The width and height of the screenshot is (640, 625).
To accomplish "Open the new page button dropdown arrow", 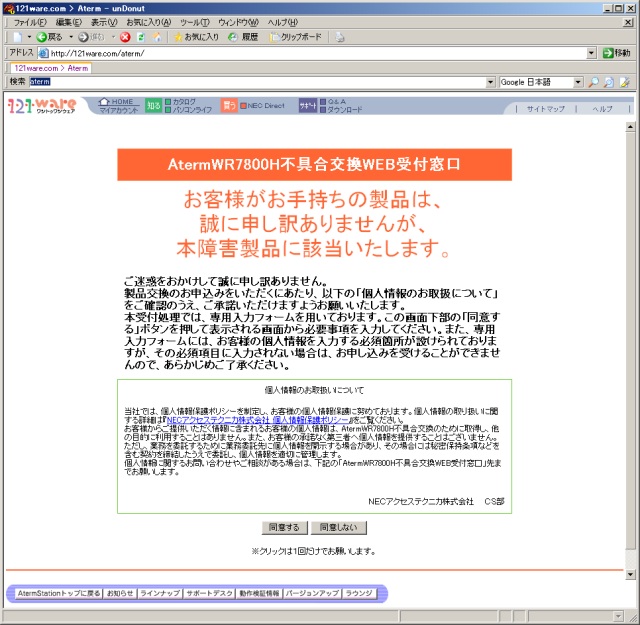I will (29, 37).
